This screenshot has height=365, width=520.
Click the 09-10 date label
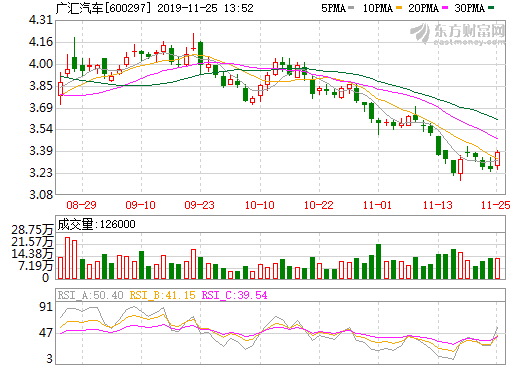point(141,205)
